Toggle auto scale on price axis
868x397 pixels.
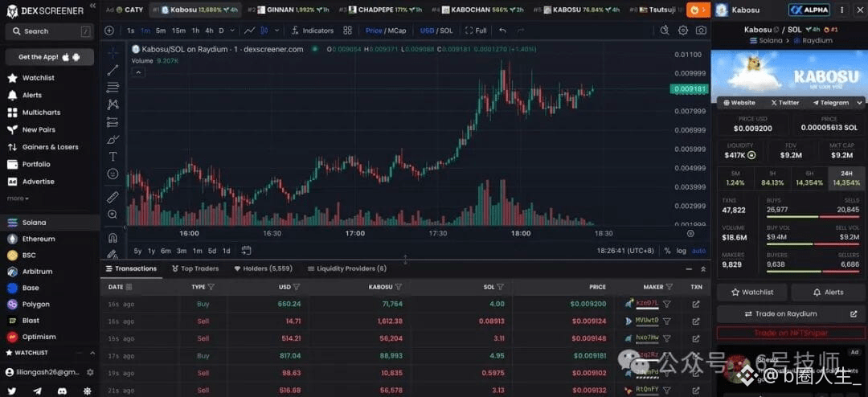(698, 251)
